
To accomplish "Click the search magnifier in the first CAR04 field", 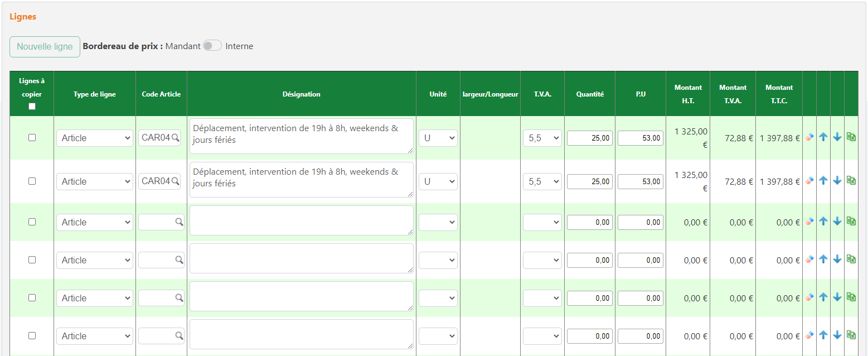I will point(176,138).
